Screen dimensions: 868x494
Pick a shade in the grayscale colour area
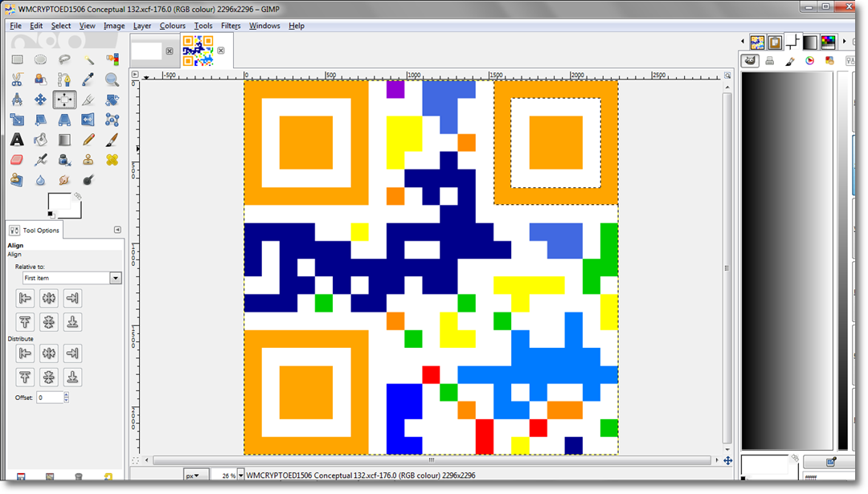(x=787, y=260)
